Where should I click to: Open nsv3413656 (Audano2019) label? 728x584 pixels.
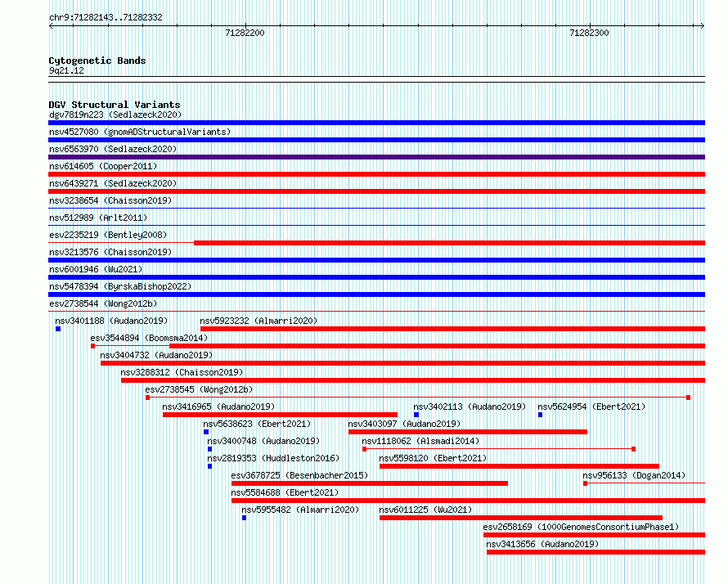coord(543,544)
